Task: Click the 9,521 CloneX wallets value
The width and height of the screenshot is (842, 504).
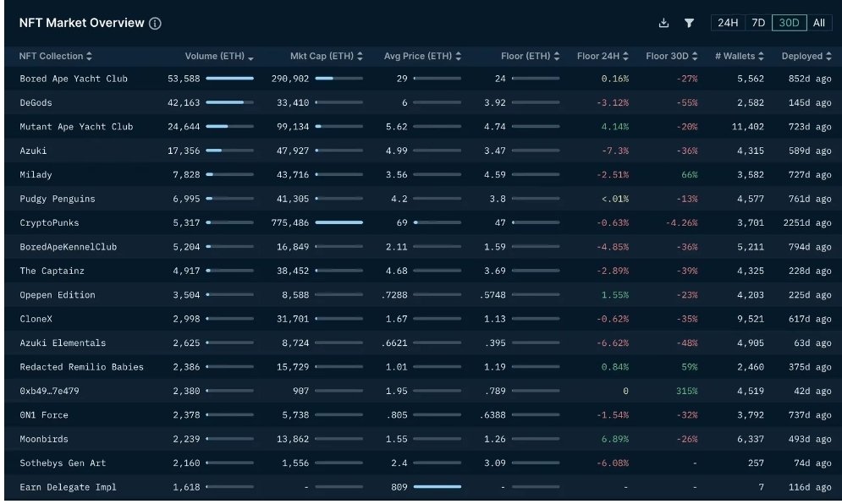Action: 750,319
